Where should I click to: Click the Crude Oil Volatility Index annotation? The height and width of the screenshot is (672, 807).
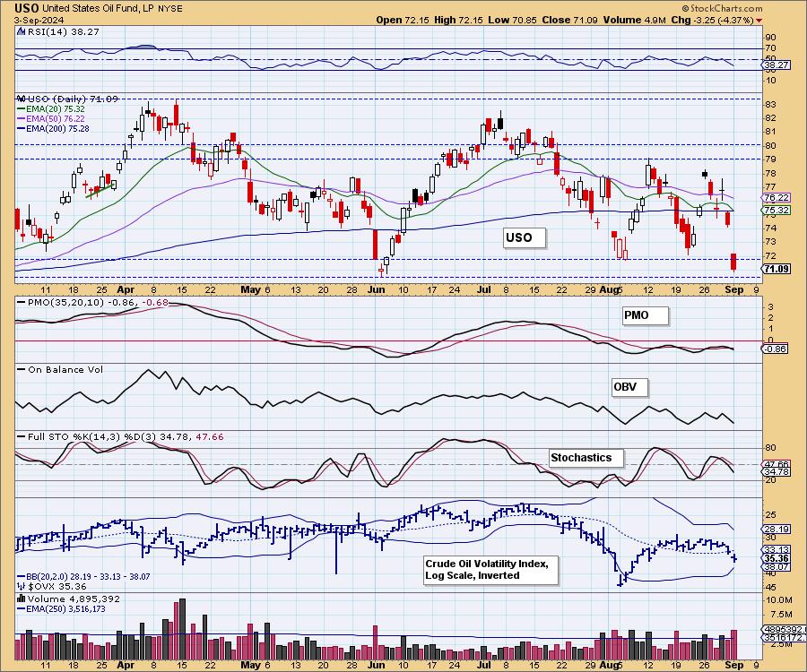click(x=490, y=570)
